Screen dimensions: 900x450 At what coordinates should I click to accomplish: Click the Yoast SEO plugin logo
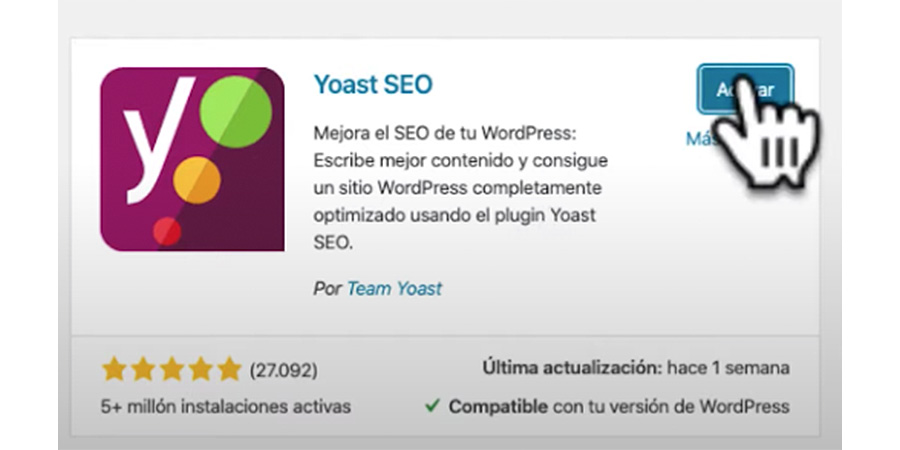[x=192, y=159]
